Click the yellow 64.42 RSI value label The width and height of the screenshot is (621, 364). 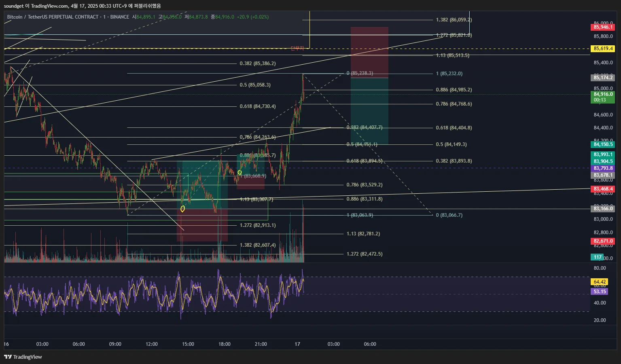(x=599, y=282)
